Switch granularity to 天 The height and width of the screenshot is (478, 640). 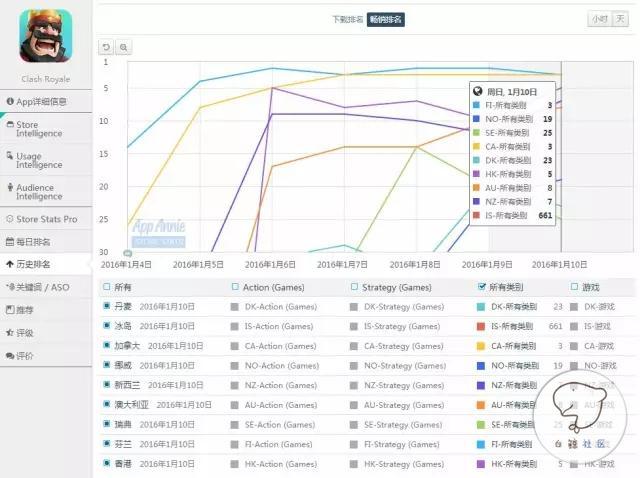pos(621,19)
